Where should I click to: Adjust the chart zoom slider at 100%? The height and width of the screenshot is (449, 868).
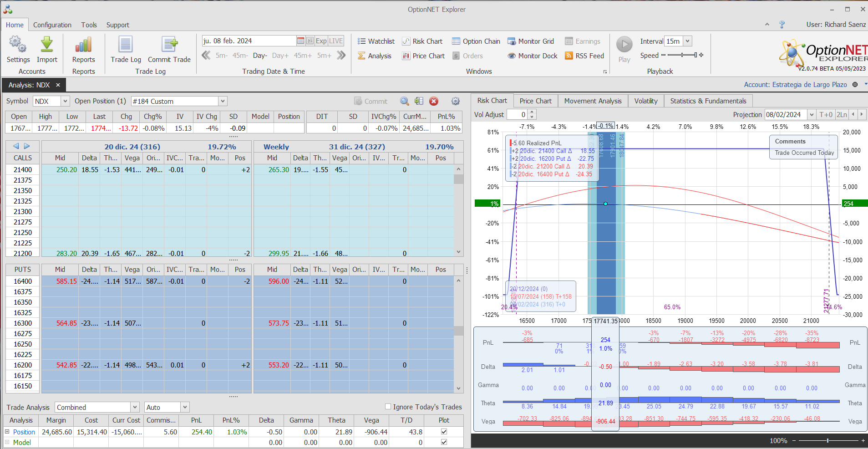click(x=827, y=440)
